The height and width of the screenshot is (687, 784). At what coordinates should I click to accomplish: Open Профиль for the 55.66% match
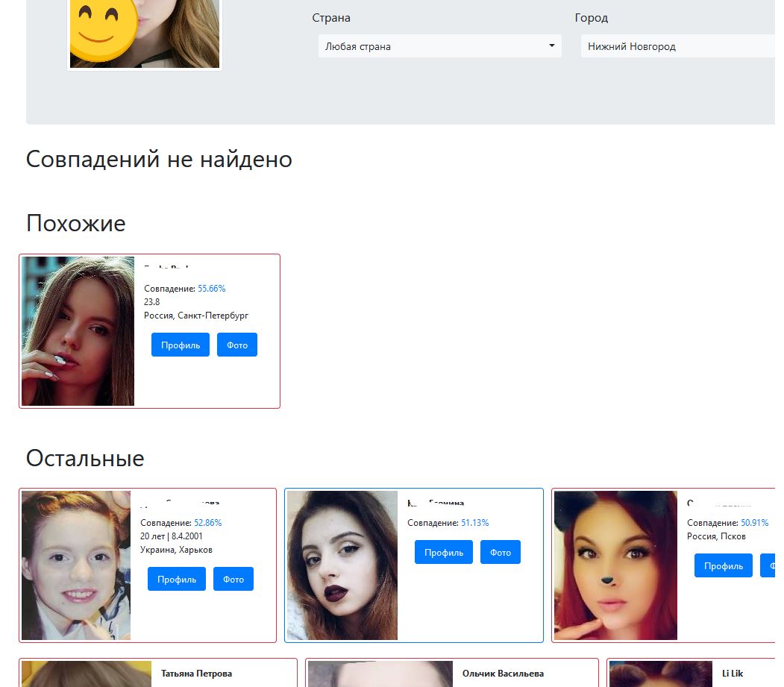(181, 345)
